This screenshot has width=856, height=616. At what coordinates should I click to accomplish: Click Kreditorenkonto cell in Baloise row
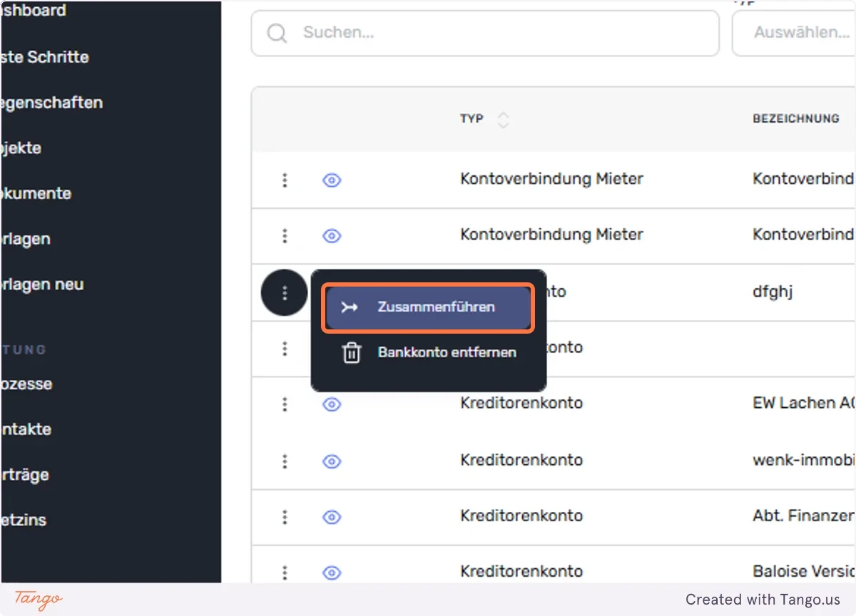[521, 571]
